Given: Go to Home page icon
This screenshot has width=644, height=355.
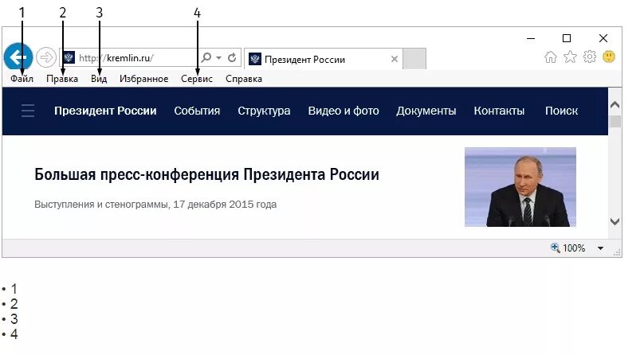Looking at the screenshot, I should tap(551, 57).
